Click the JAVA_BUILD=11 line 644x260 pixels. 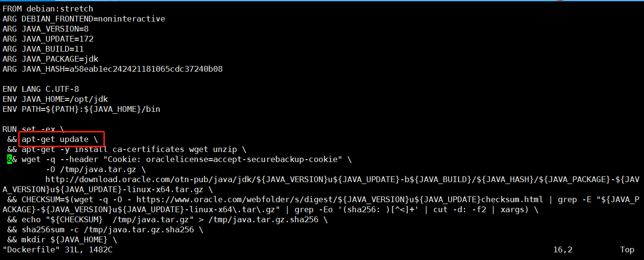click(x=43, y=49)
